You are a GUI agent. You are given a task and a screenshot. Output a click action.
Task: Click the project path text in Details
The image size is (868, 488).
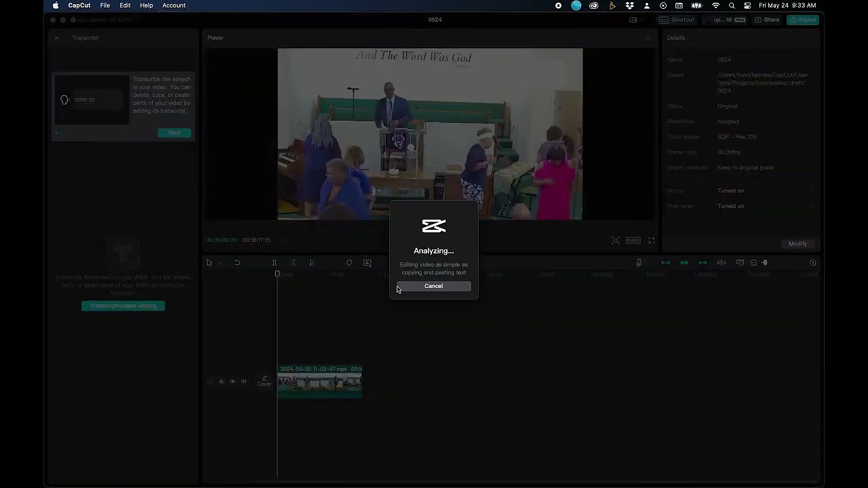coord(762,83)
